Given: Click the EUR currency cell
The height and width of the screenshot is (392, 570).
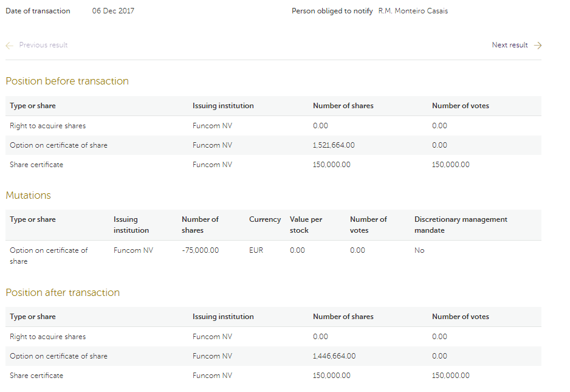Looking at the screenshot, I should click(256, 250).
